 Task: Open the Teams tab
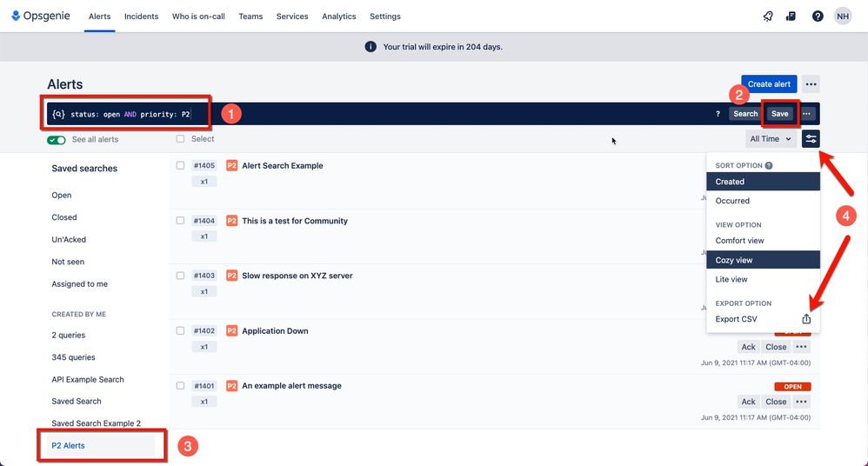click(250, 17)
